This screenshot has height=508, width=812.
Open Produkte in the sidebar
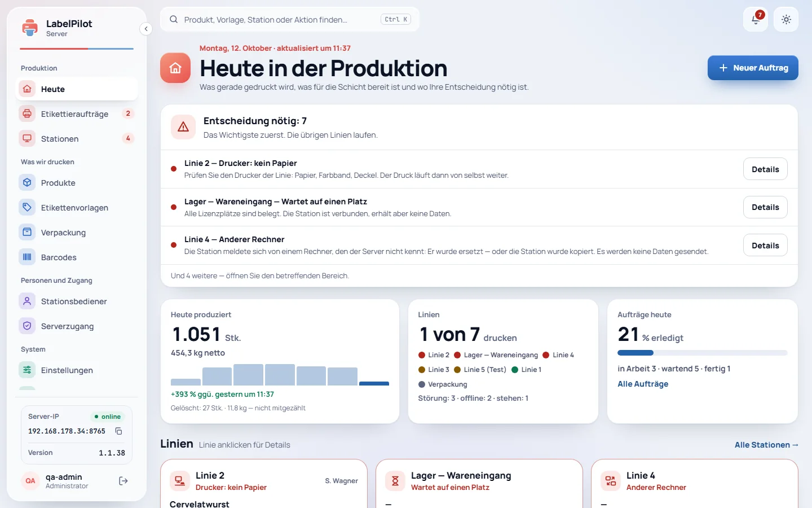click(77, 183)
